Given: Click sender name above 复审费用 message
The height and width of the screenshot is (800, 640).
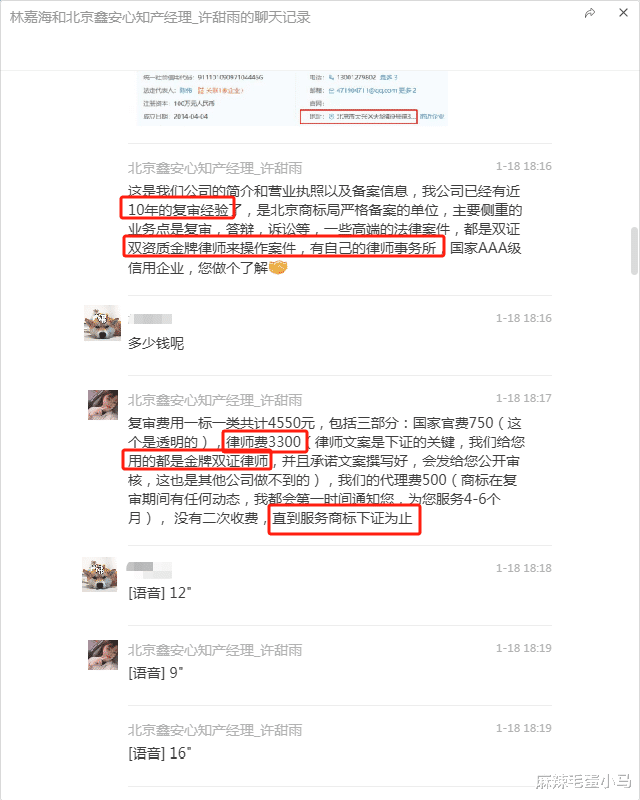Looking at the screenshot, I should (215, 400).
